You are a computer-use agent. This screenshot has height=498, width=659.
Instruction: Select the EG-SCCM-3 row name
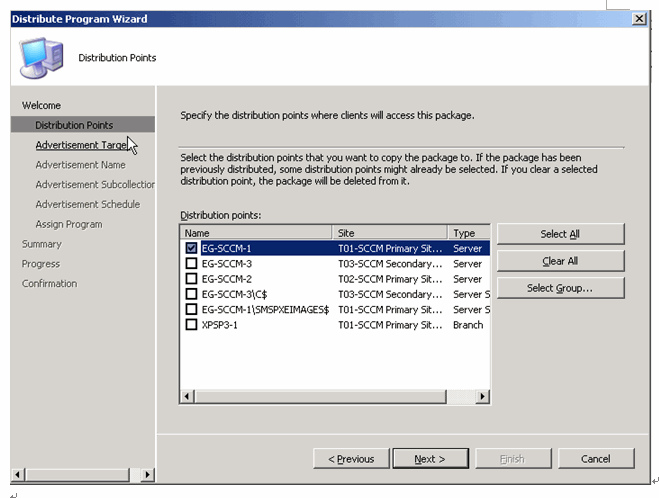point(227,264)
